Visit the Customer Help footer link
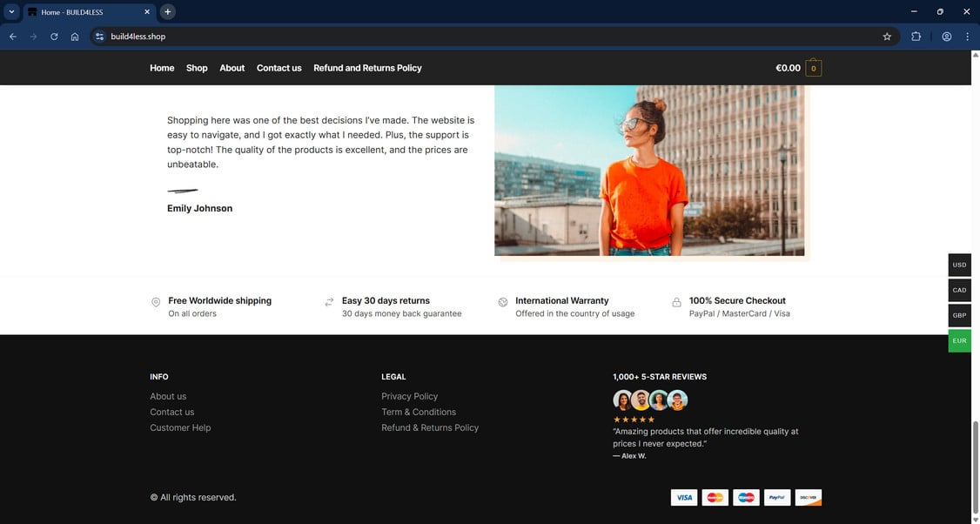The height and width of the screenshot is (524, 980). pyautogui.click(x=180, y=427)
